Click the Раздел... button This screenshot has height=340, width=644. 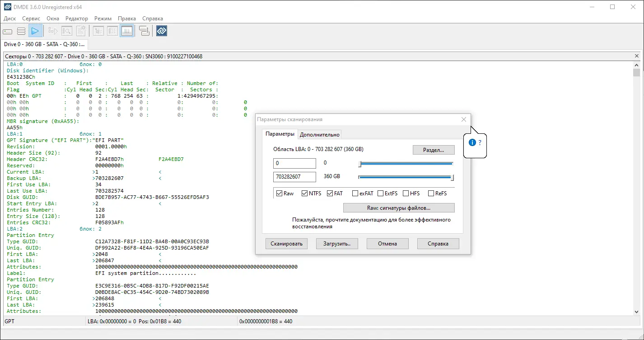434,150
